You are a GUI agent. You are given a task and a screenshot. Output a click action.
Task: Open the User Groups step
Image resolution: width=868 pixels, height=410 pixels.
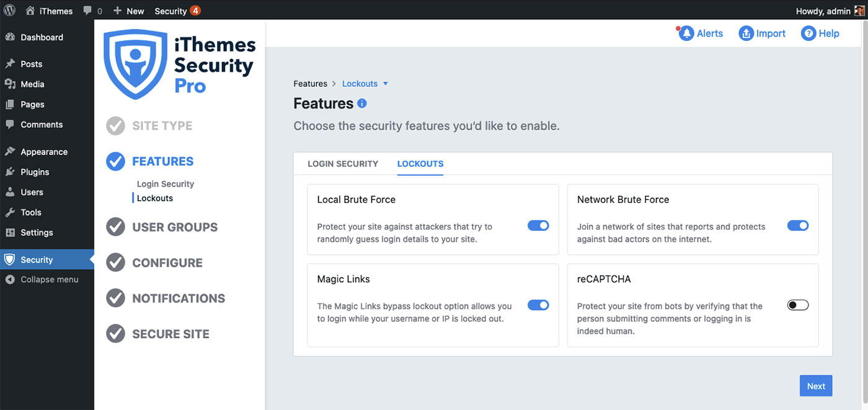[x=174, y=227]
